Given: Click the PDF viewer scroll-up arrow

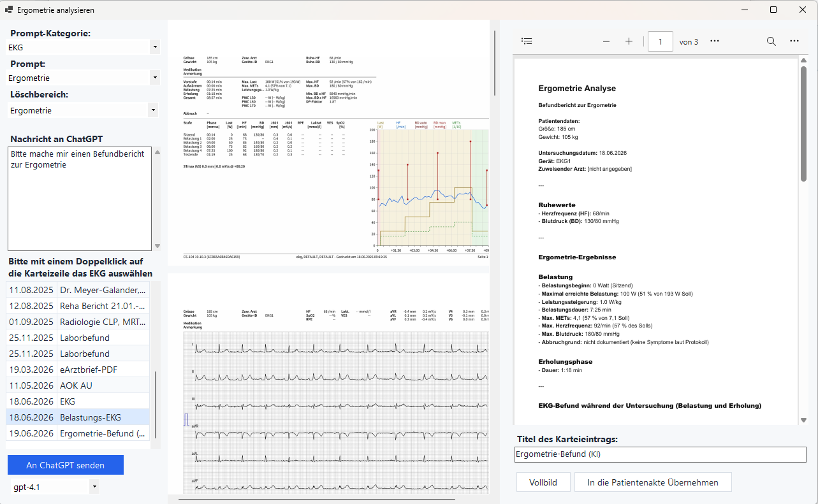Looking at the screenshot, I should pos(803,62).
